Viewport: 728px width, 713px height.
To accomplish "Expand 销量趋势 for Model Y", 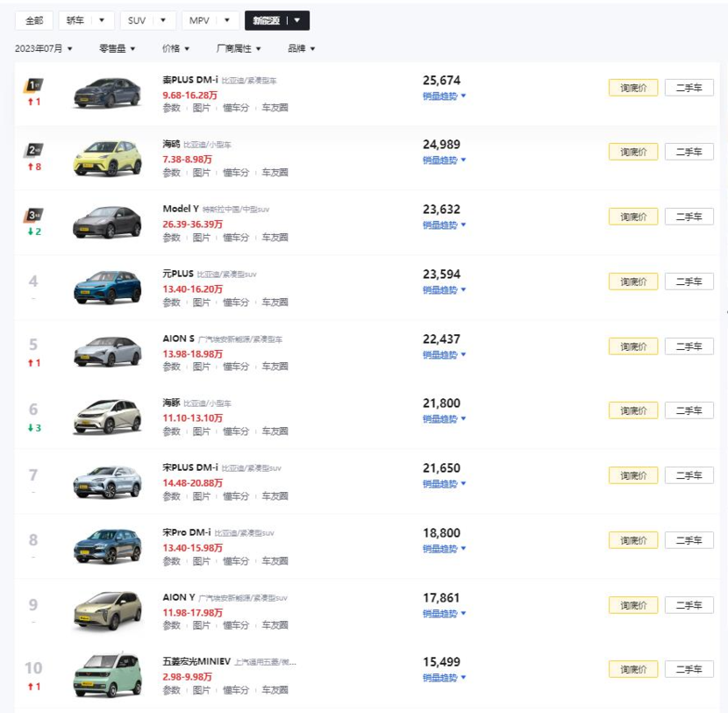I will click(444, 225).
